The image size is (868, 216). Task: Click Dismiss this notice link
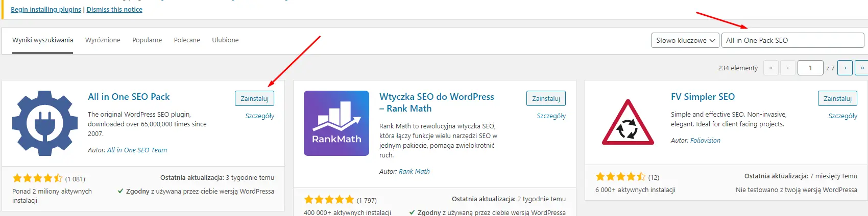(x=114, y=10)
